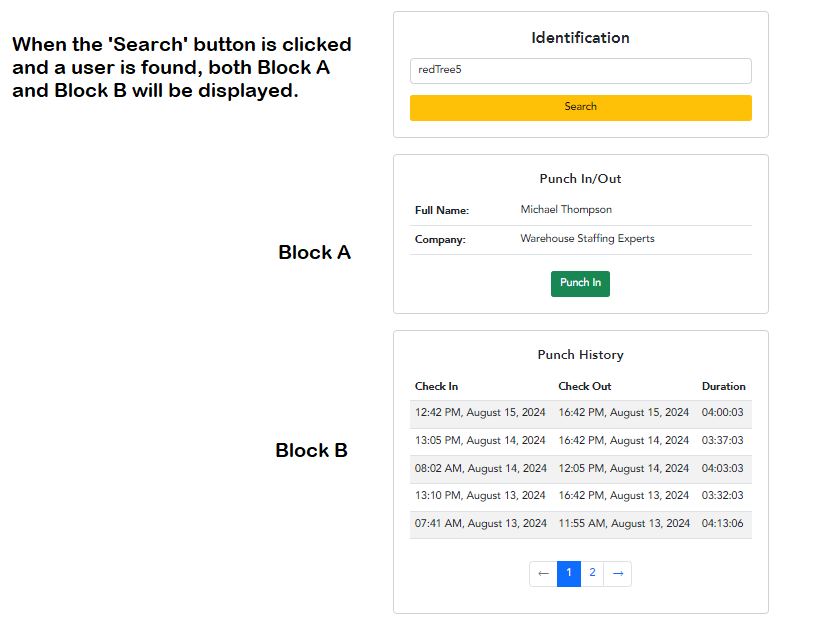
Task: Click the yellow Search button
Action: click(580, 107)
